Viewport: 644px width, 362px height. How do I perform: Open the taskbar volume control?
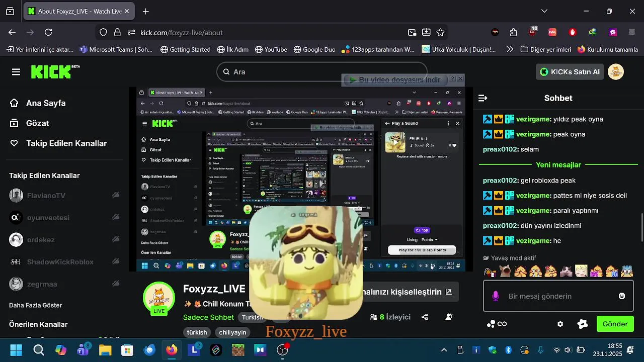(568, 350)
